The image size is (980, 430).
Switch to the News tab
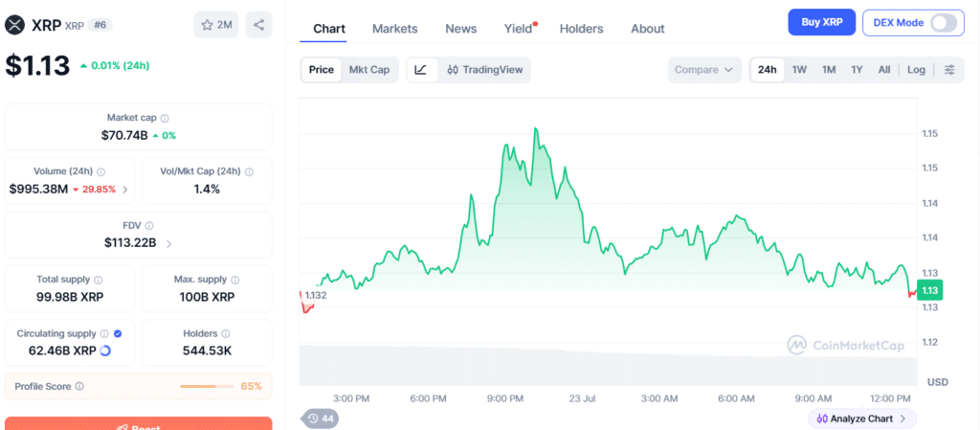pos(460,29)
